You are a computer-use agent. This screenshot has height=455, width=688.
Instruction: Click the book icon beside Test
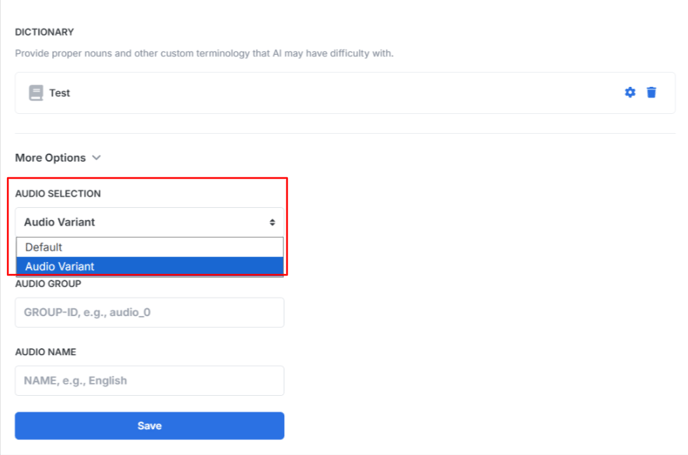pos(36,93)
